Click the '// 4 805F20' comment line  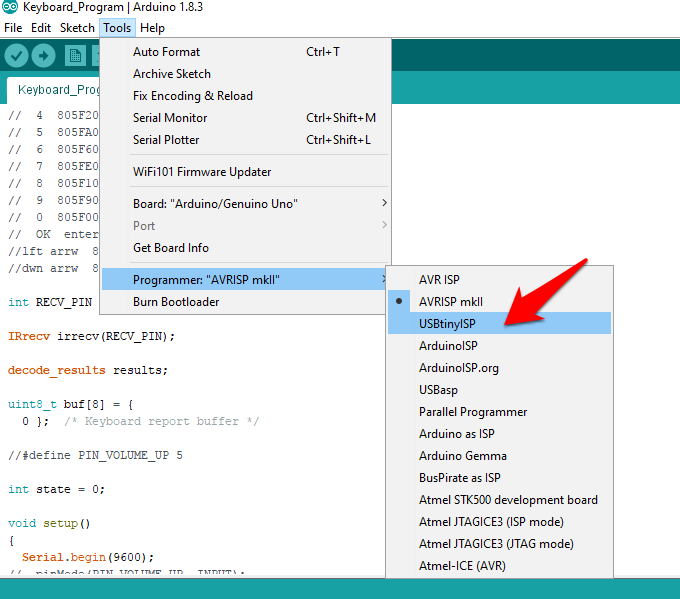tap(53, 115)
